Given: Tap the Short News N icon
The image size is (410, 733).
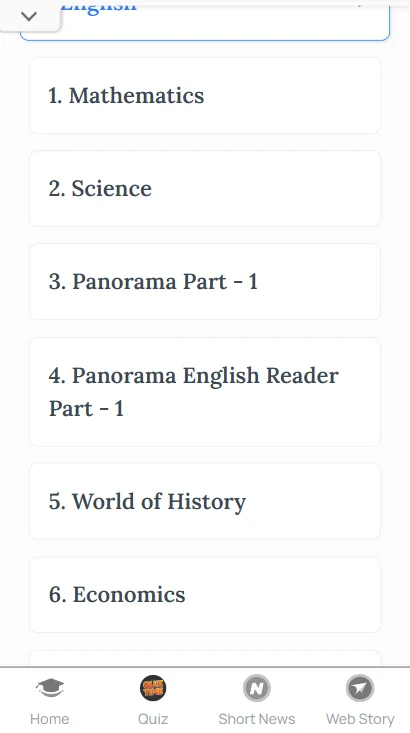Looking at the screenshot, I should coord(257,688).
